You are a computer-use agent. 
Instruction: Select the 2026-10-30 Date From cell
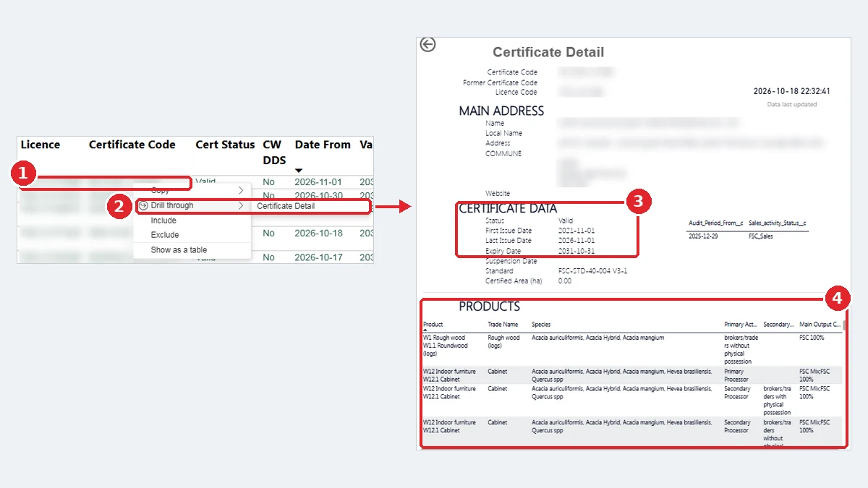(318, 196)
